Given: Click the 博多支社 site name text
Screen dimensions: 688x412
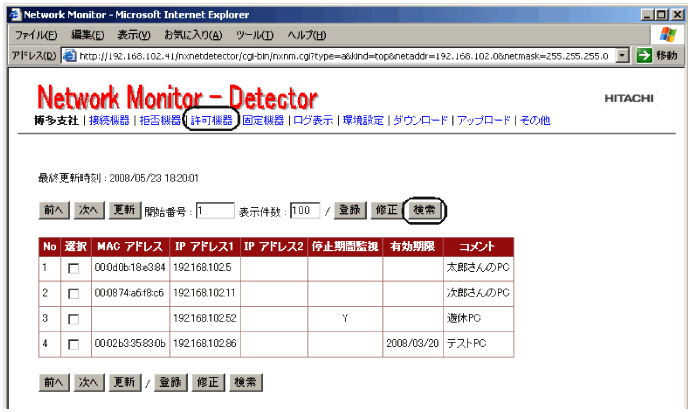Looking at the screenshot, I should coord(57,120).
